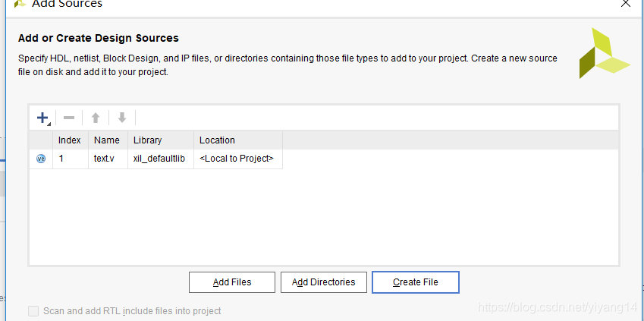
Task: Click the Add Directories button
Action: [x=324, y=282]
